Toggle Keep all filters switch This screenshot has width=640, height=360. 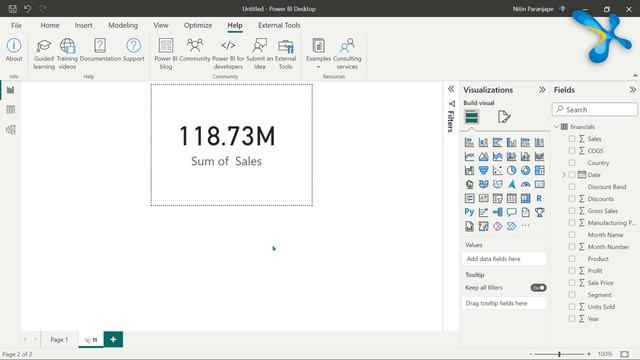click(x=538, y=288)
